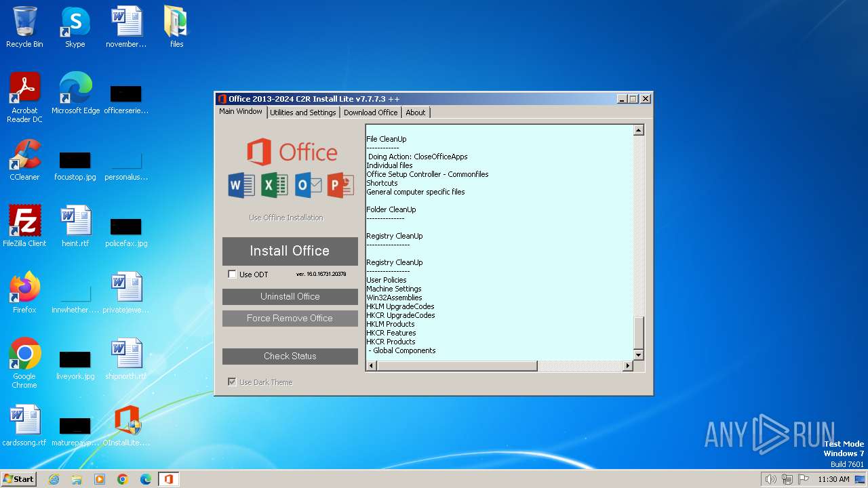868x488 pixels.
Task: Open volume control in system tray
Action: point(770,479)
